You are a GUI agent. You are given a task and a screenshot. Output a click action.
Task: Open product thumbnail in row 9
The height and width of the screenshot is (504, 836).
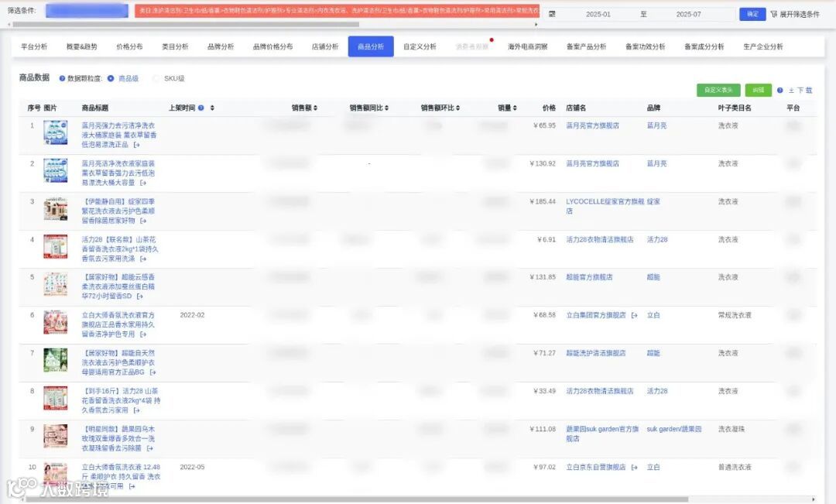[x=56, y=437]
